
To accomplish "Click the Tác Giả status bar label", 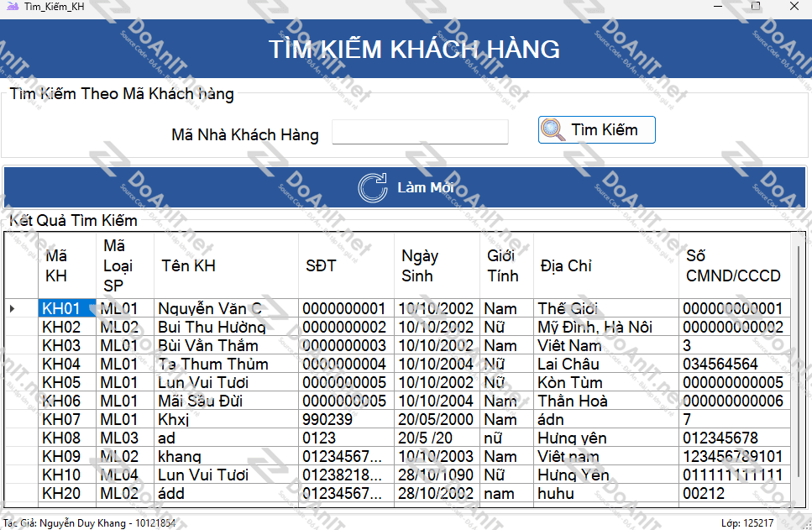I will (90, 523).
